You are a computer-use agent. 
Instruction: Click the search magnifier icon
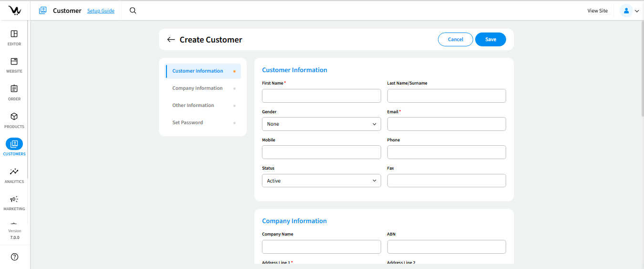coord(133,11)
